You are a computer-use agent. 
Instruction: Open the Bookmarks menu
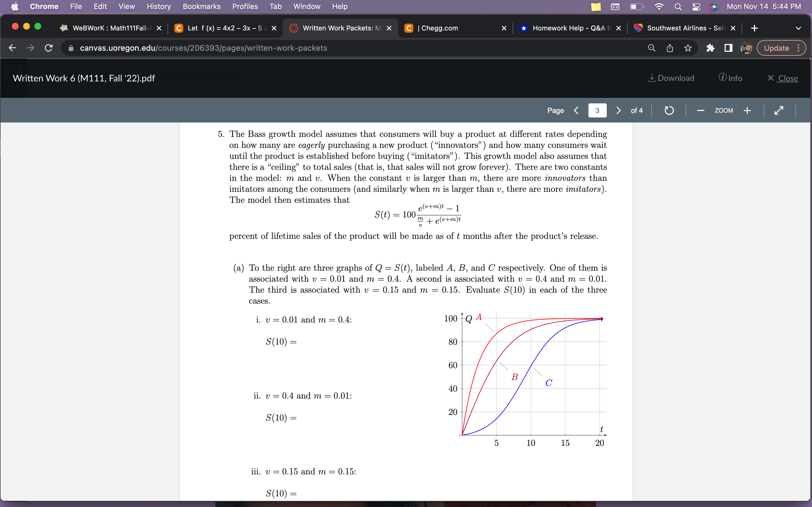[202, 6]
